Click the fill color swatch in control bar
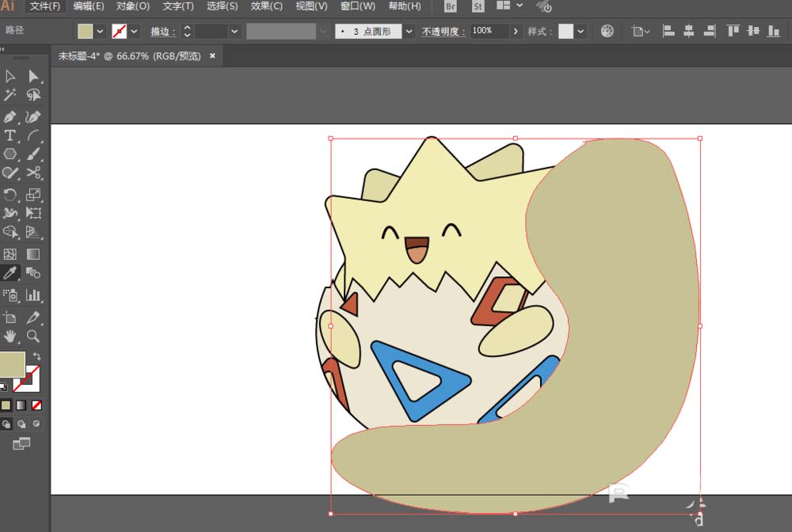The width and height of the screenshot is (792, 532). pos(86,32)
